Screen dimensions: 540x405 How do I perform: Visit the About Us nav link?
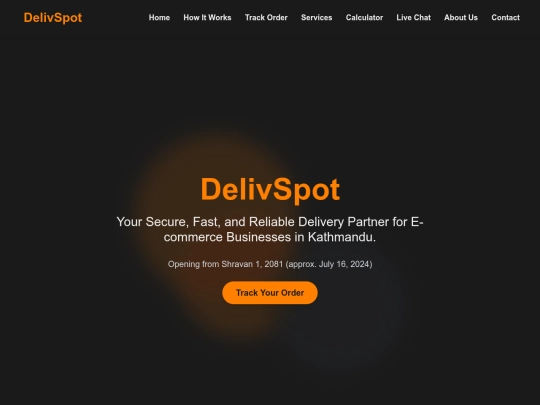pyautogui.click(x=461, y=18)
